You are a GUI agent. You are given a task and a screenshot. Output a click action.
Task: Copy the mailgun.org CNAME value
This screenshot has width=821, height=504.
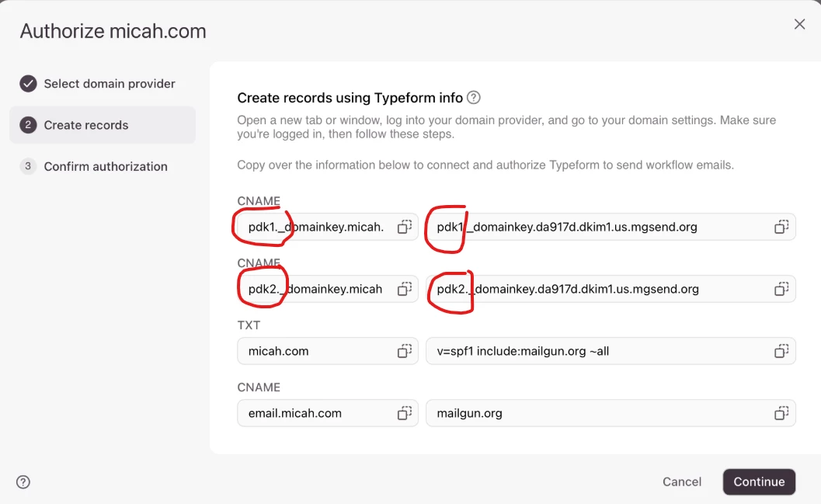coord(781,413)
